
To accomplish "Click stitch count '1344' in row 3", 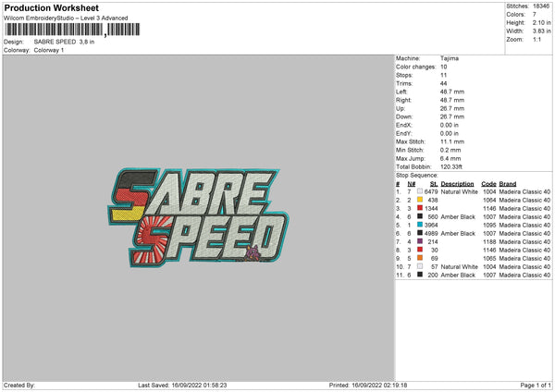I will (431, 208).
